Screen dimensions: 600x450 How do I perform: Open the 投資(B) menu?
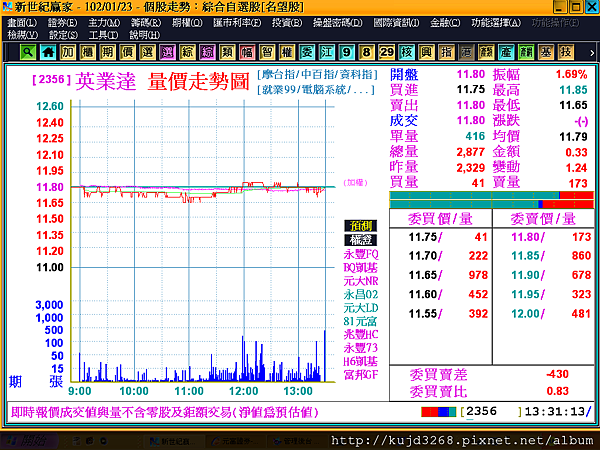[x=287, y=23]
